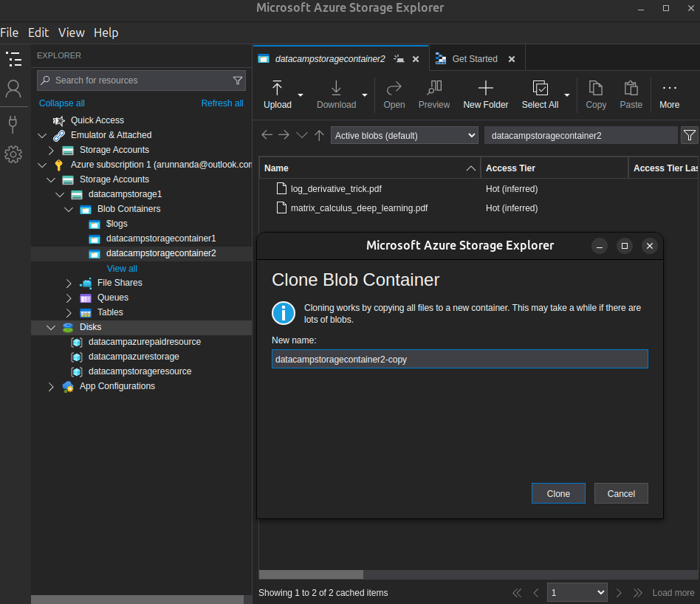Select datacampstoragecontainer1 in the tree
The width and height of the screenshot is (700, 604).
tap(161, 238)
